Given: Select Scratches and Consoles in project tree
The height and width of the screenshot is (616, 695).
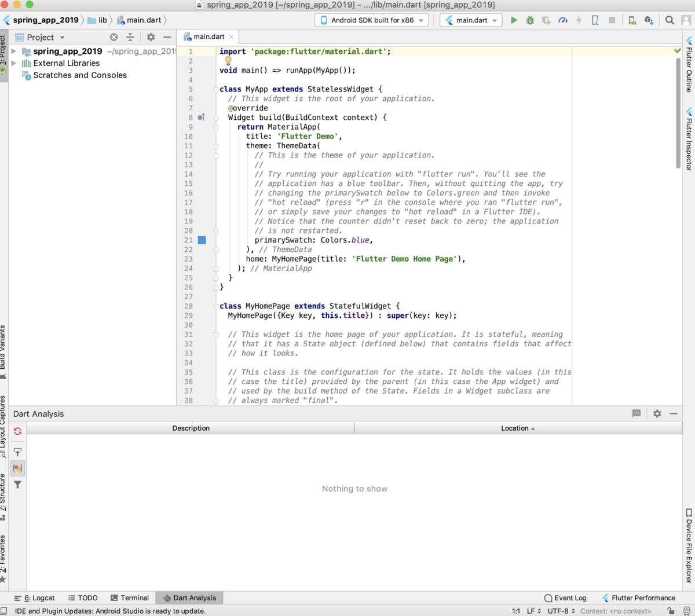Looking at the screenshot, I should point(79,75).
